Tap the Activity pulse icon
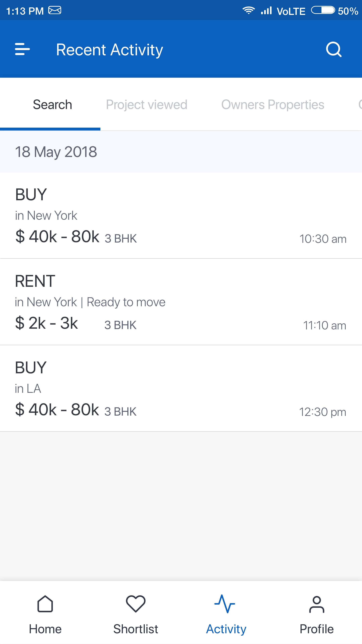Image resolution: width=362 pixels, height=644 pixels. 225,604
